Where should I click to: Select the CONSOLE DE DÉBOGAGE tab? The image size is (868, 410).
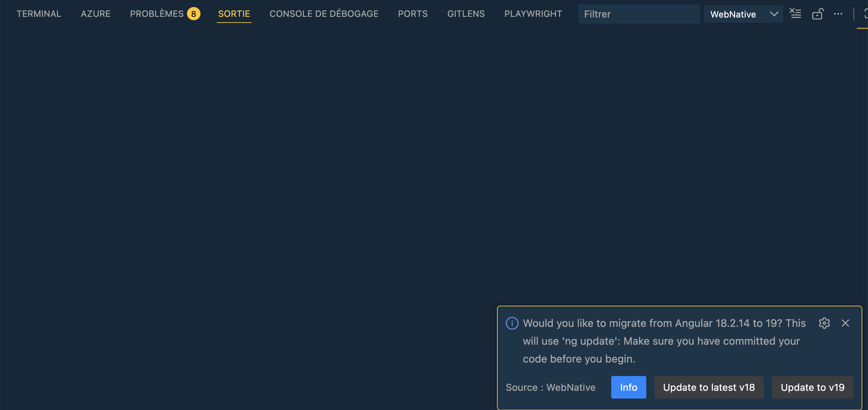[324, 14]
